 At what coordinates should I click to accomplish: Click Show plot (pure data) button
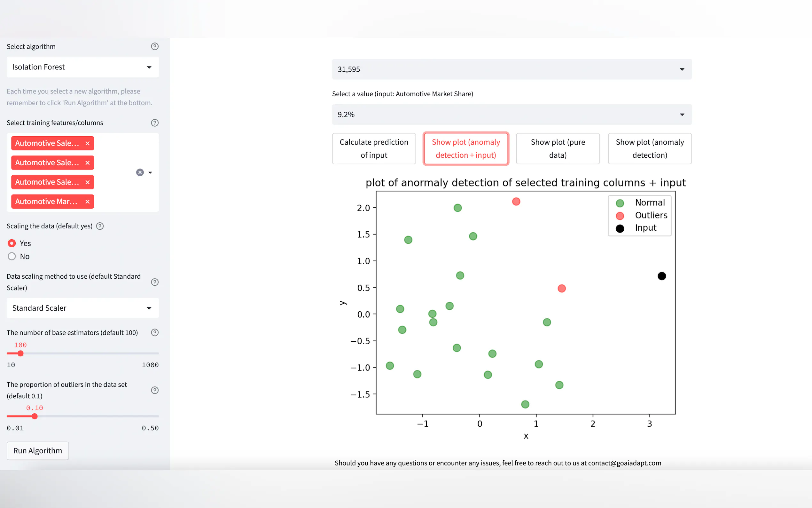tap(558, 148)
